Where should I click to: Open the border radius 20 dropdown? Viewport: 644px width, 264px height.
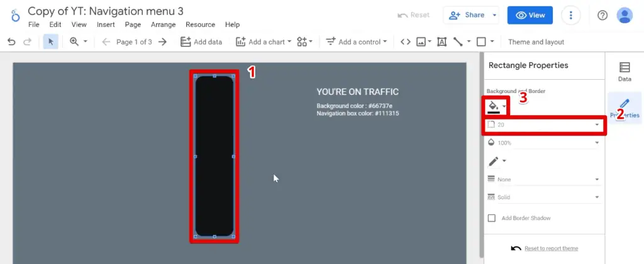543,124
